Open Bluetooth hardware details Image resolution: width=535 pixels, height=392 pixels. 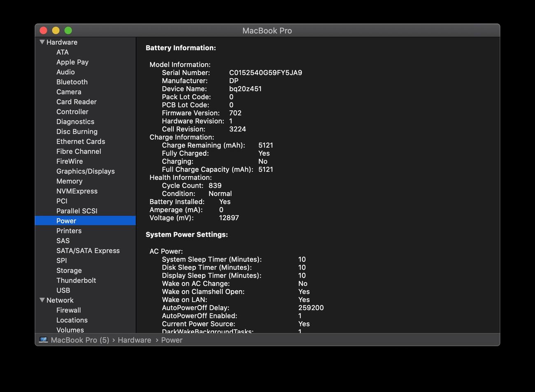[72, 82]
